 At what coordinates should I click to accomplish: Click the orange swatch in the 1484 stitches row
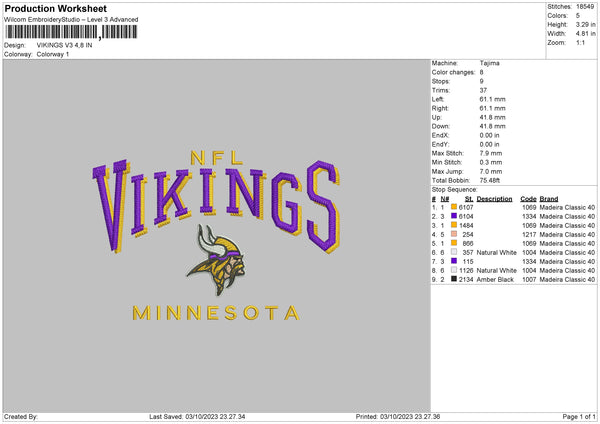pyautogui.click(x=454, y=225)
